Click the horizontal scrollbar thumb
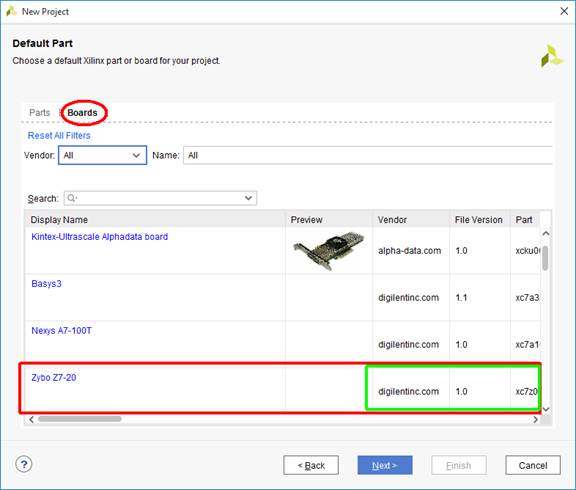576x490 pixels. (80, 419)
